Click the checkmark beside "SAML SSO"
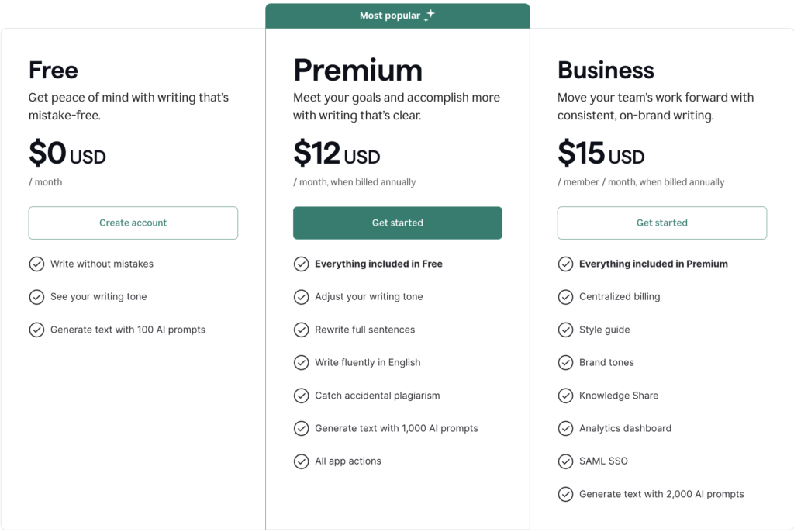 [x=566, y=461]
